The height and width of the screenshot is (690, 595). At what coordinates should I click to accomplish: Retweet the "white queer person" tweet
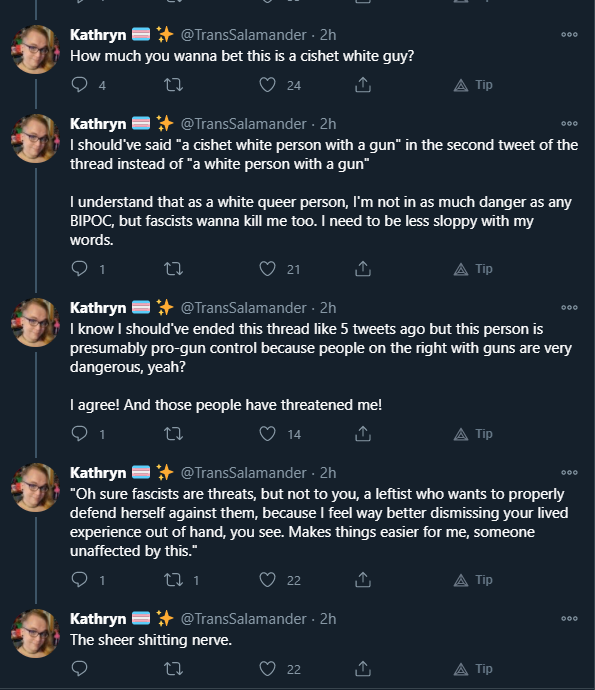(x=173, y=268)
